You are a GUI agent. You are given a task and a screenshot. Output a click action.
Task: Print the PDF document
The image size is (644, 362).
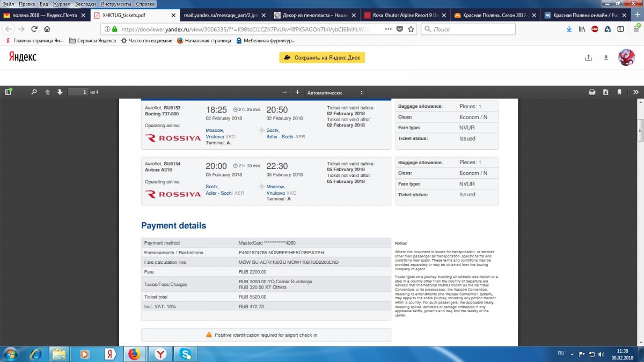[592, 92]
